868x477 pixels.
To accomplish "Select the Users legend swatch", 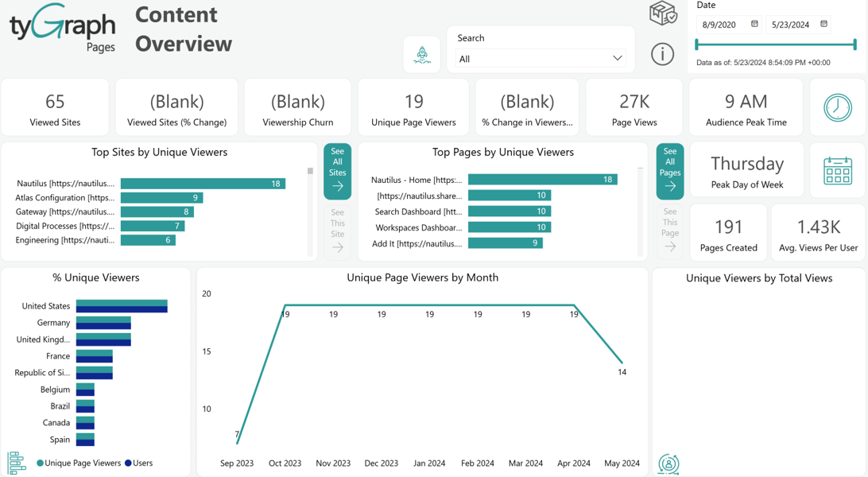I will [128, 463].
